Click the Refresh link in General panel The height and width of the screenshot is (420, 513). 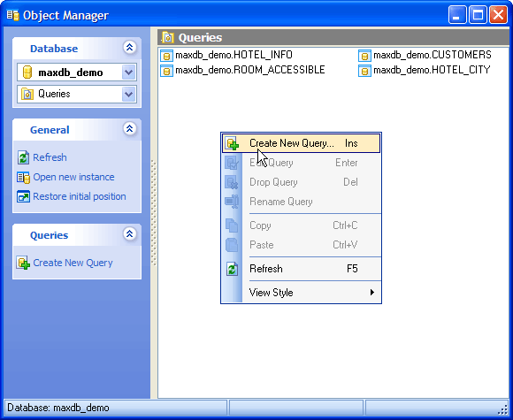point(50,157)
